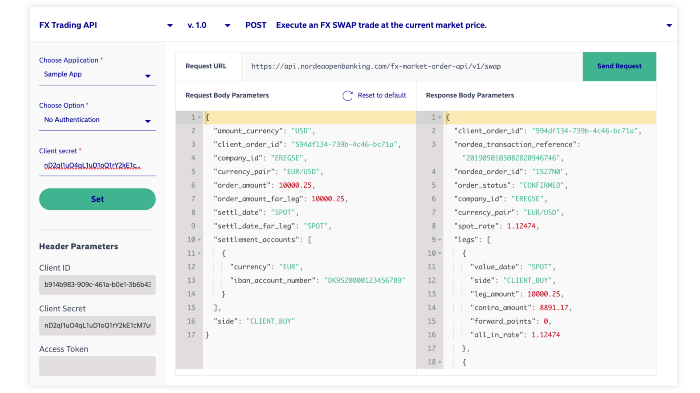Click the response spot_rate value 1.12474

[521, 226]
